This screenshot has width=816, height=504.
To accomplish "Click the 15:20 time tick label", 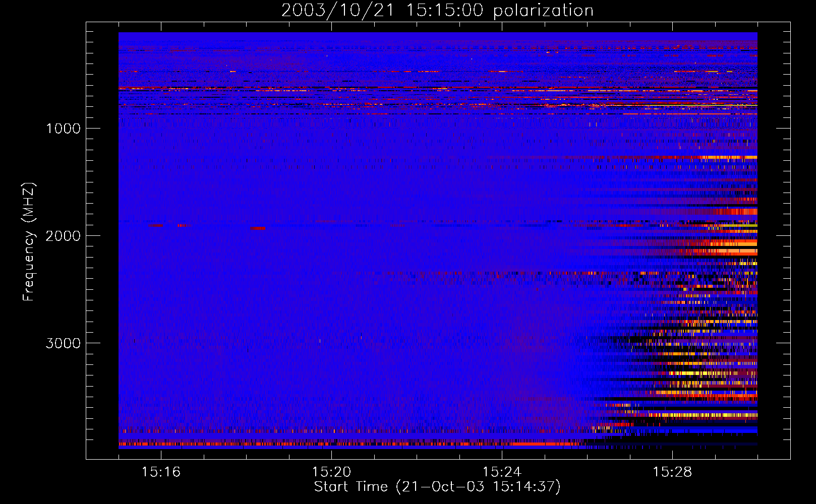I will (x=331, y=472).
